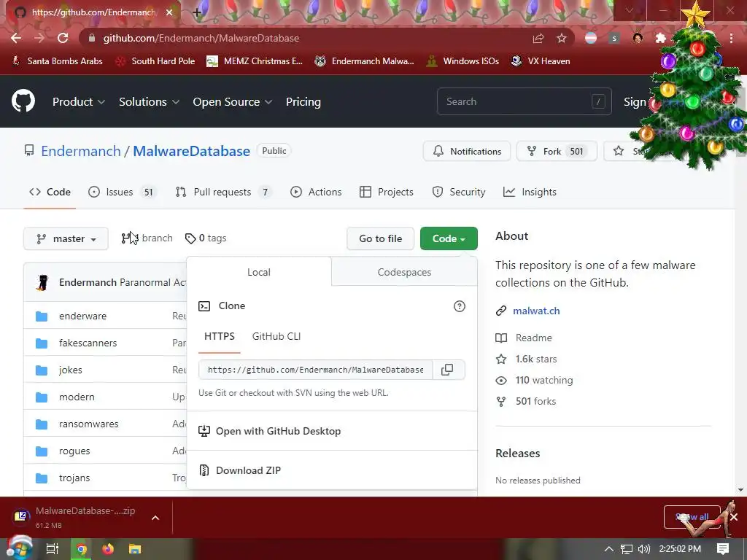Viewport: 747px width, 560px height.
Task: Open File Explorer from the taskbar
Action: tap(135, 549)
